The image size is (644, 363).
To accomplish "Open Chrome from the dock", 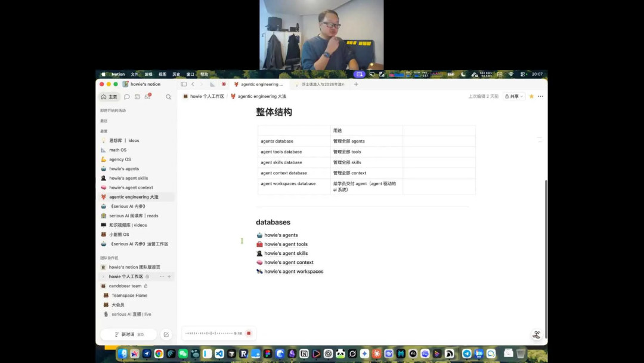I will pyautogui.click(x=159, y=353).
